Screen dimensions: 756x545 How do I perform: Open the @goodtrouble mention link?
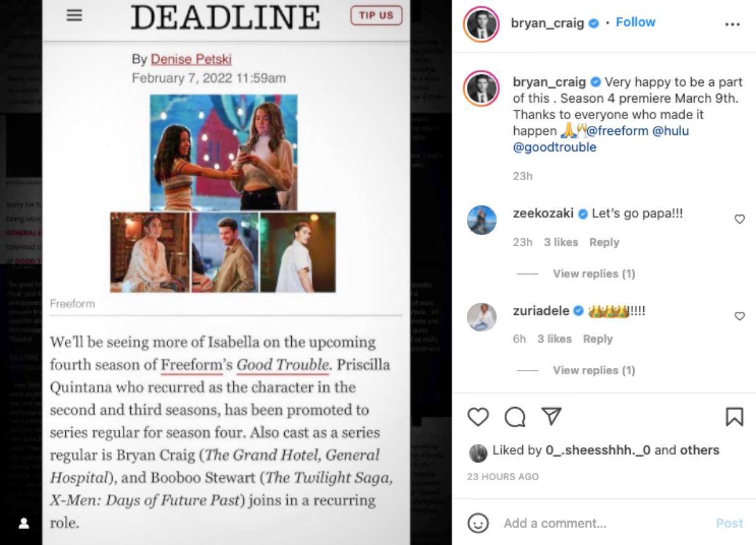point(554,147)
